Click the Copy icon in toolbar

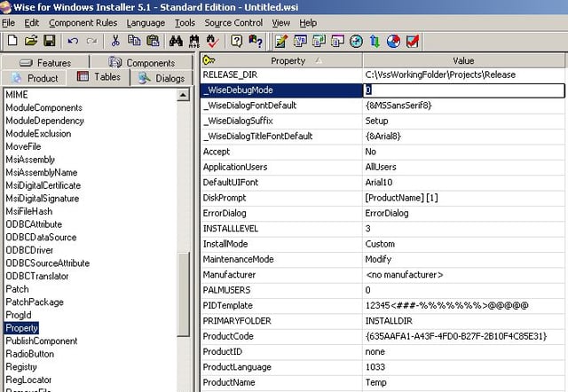click(134, 40)
